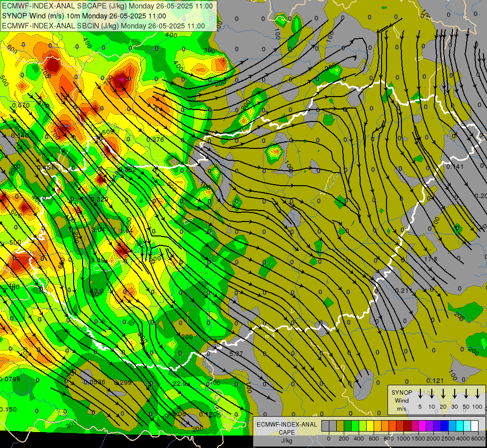Select the white CAPE legend swatch
Image resolution: width=487 pixels, height=448 pixels.
tap(474, 426)
